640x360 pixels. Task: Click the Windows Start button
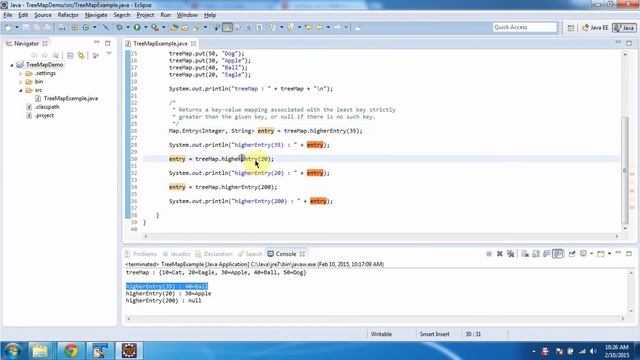click(12, 351)
